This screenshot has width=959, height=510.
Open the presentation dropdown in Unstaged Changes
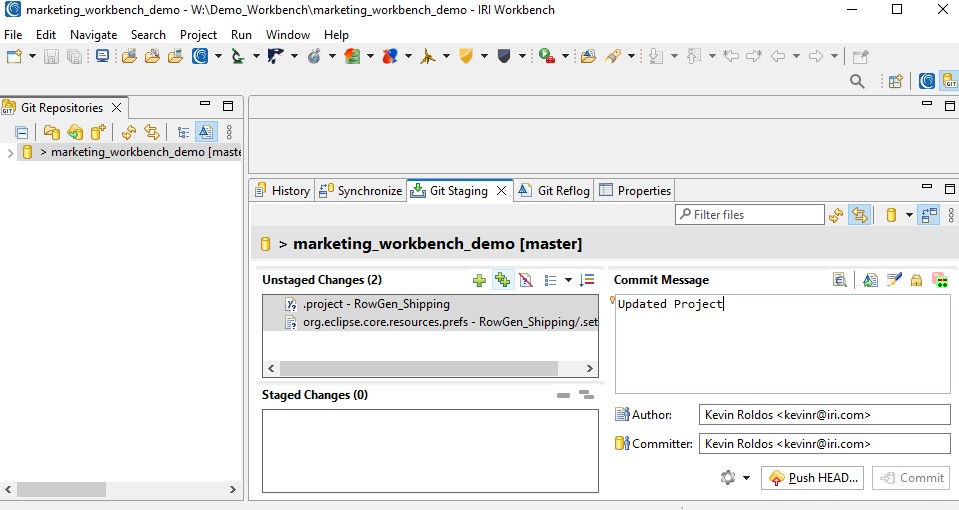(x=568, y=280)
